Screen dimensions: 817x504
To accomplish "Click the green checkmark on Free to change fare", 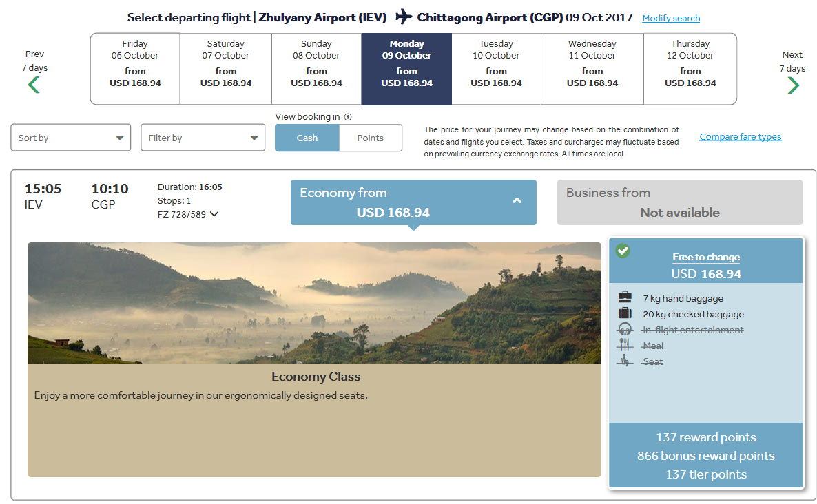I will point(623,251).
